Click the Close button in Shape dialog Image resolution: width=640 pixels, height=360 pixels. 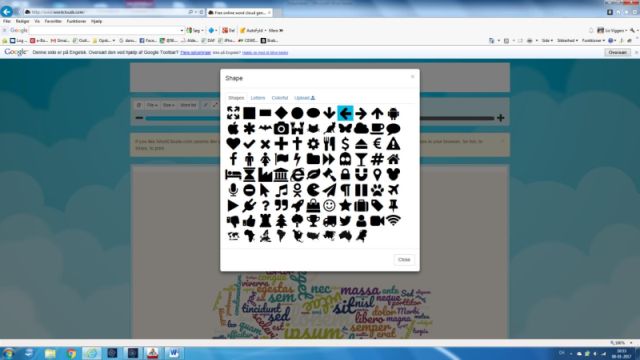click(x=404, y=260)
